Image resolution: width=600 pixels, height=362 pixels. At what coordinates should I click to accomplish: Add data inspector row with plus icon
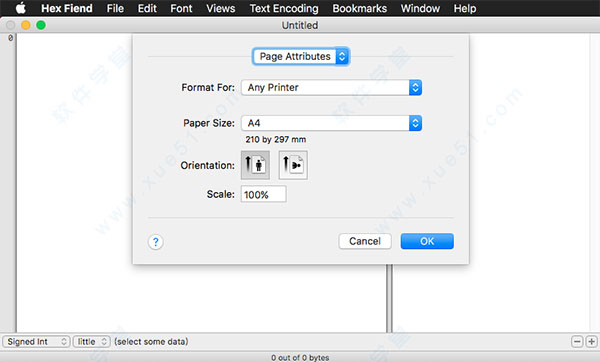591,341
